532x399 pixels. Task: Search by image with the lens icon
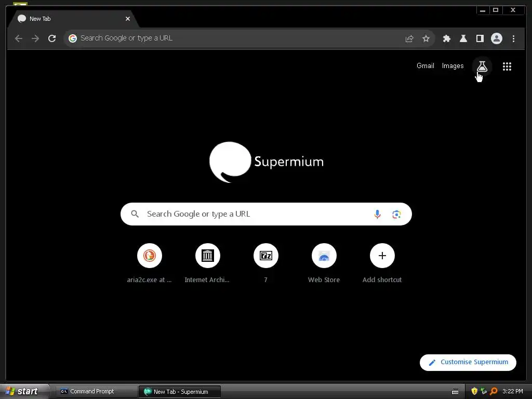tap(396, 215)
